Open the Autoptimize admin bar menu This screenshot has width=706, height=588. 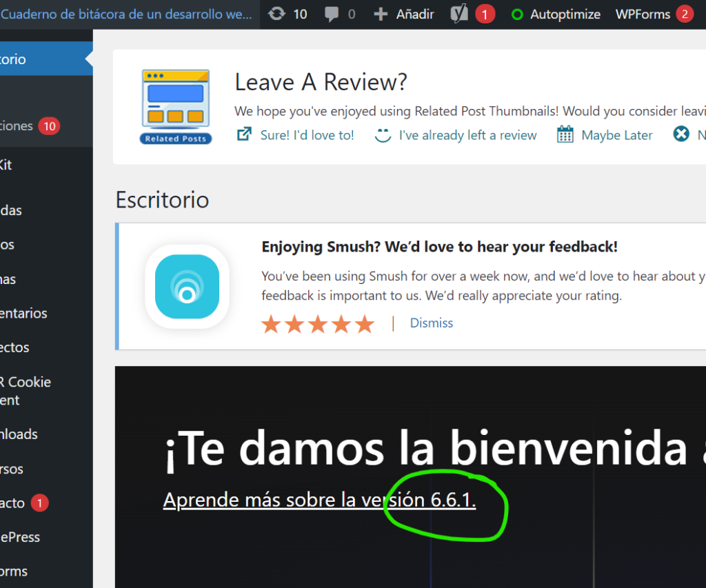pos(556,14)
